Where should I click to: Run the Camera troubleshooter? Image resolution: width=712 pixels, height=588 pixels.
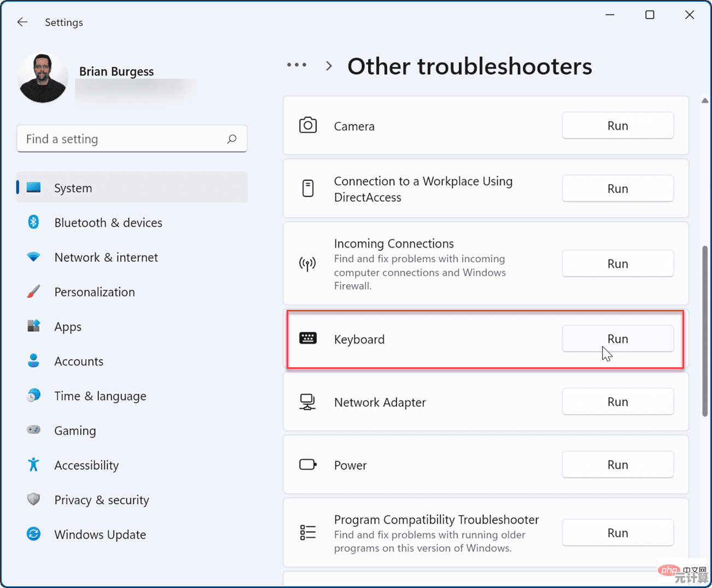pyautogui.click(x=617, y=125)
